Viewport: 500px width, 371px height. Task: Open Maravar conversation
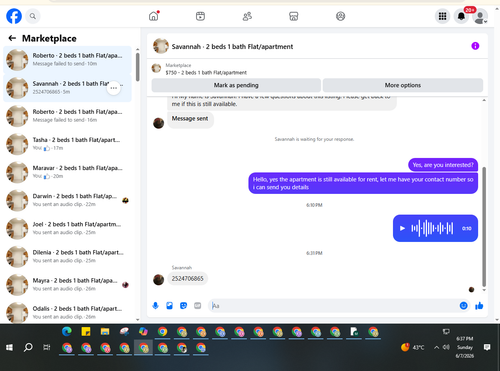[67, 172]
